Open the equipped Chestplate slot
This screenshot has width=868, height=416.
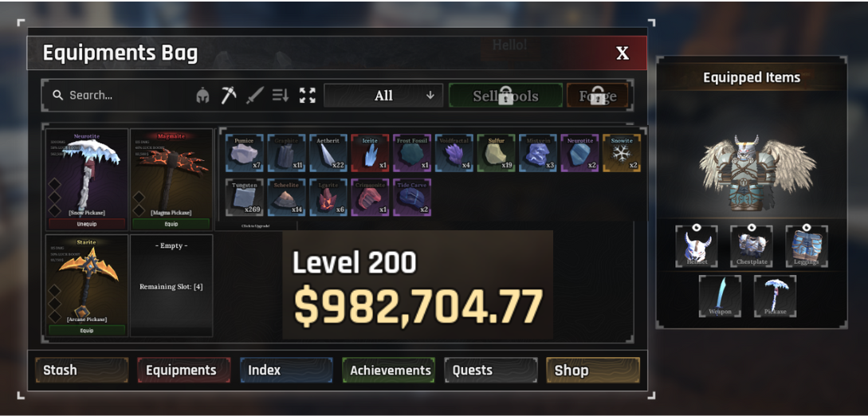pos(751,246)
